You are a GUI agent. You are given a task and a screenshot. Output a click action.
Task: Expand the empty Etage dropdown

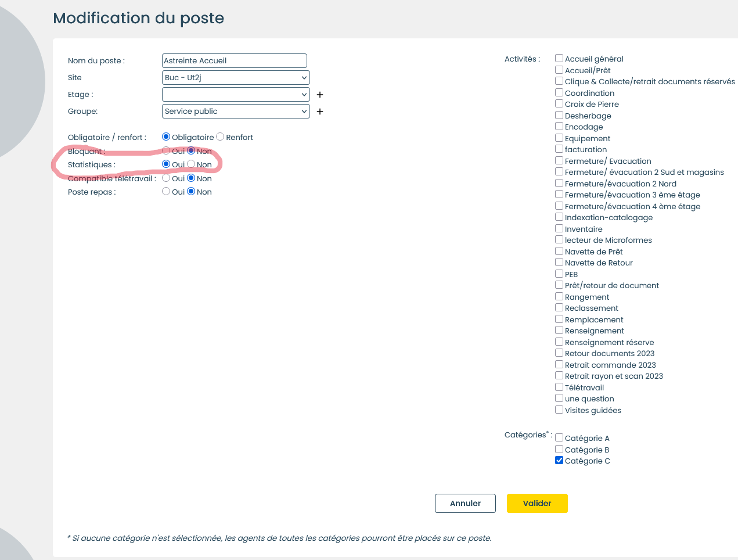[236, 95]
